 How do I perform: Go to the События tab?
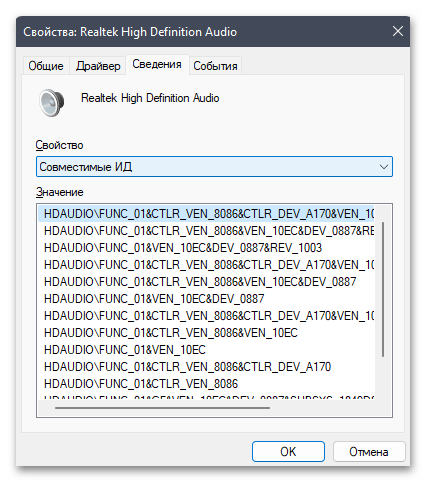(x=215, y=66)
